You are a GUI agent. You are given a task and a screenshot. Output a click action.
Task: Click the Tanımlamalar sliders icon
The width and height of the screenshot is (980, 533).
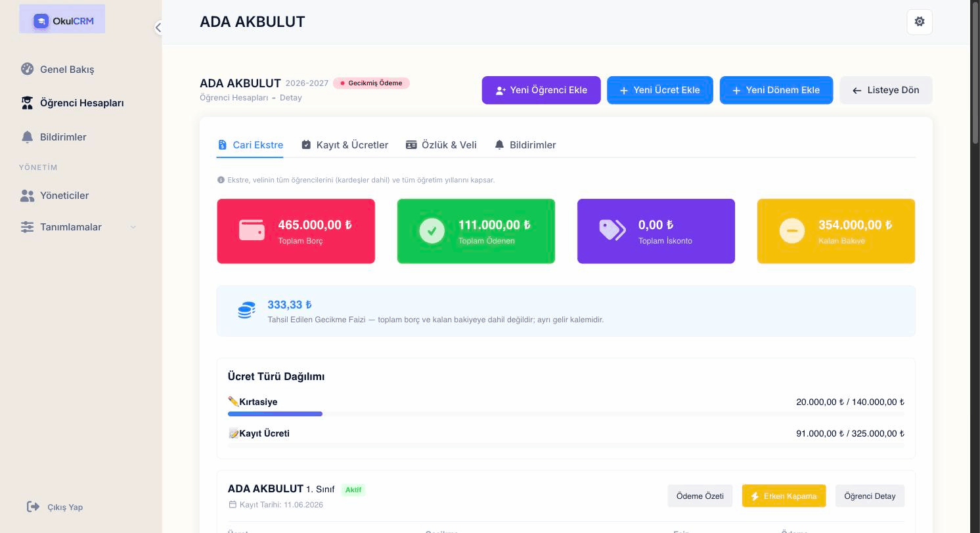pyautogui.click(x=27, y=226)
